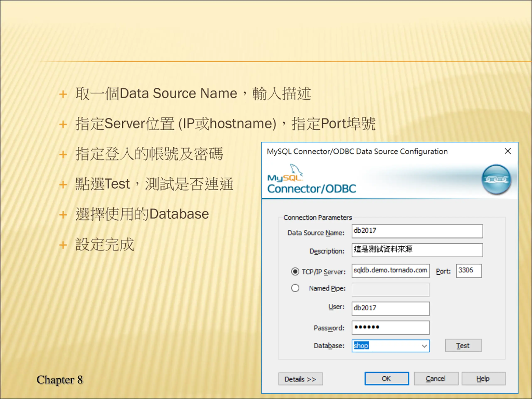
Task: Click the dialog title bar text
Action: pos(357,151)
